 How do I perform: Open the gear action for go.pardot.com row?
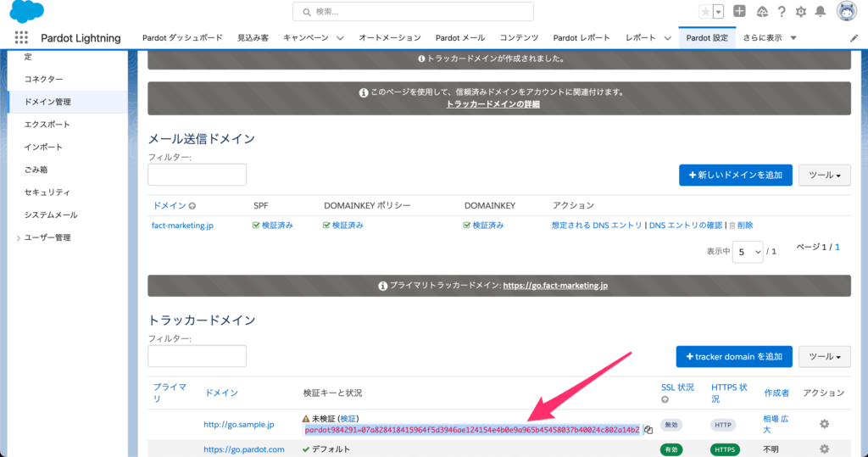tap(824, 449)
